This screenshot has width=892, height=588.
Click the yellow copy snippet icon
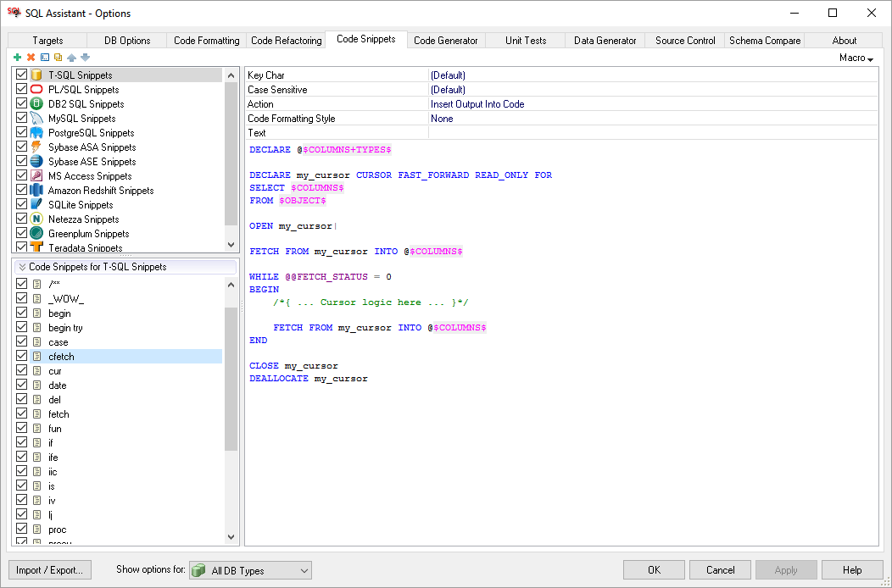click(x=58, y=57)
